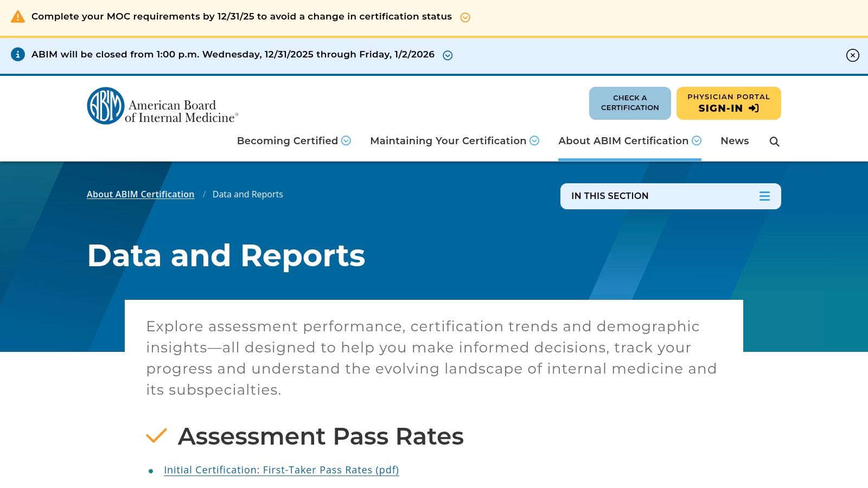This screenshot has width=868, height=488.
Task: Expand the Maintaining Your Certification dropdown
Action: [x=534, y=141]
